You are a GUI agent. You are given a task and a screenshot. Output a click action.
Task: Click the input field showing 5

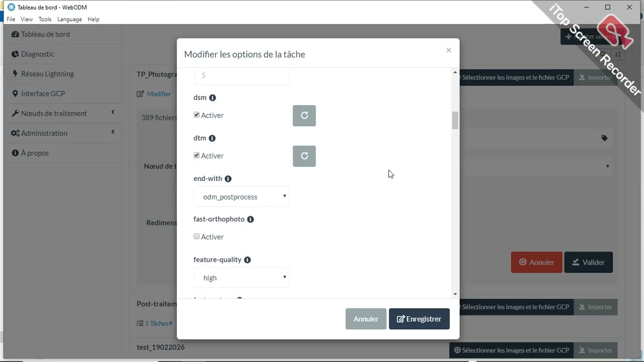(242, 76)
